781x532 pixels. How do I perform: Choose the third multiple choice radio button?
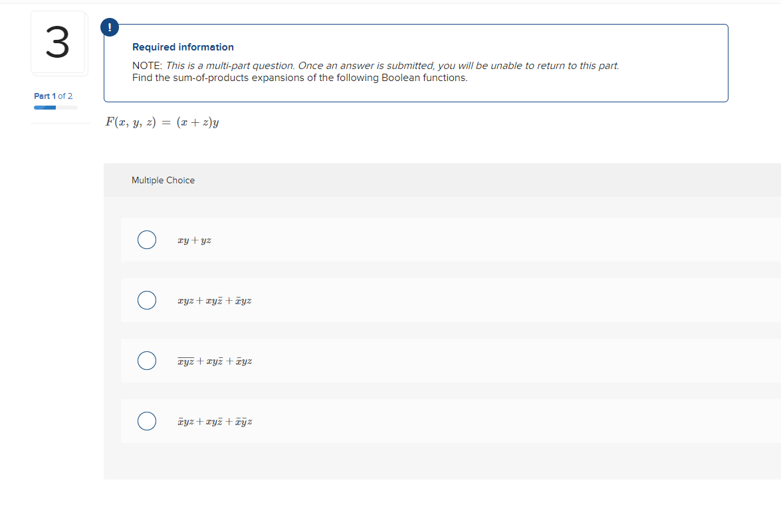147,361
